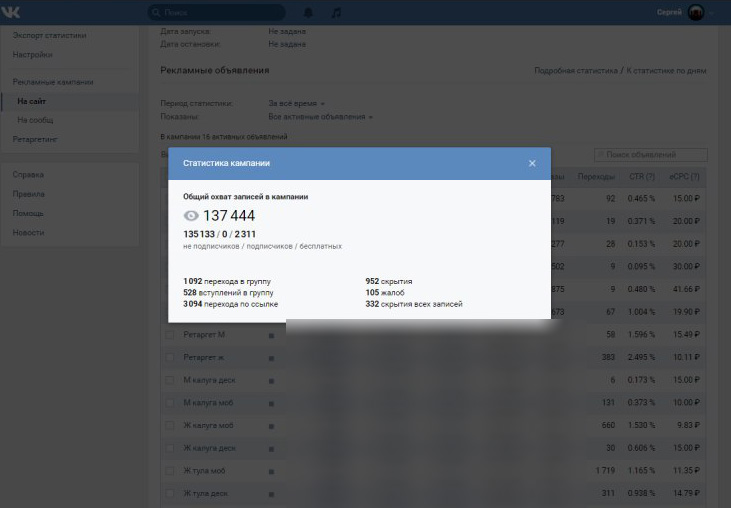Screen dimensions: 731x508
Task: Open the account menu arrow beside the avatar
Action: tap(711, 13)
